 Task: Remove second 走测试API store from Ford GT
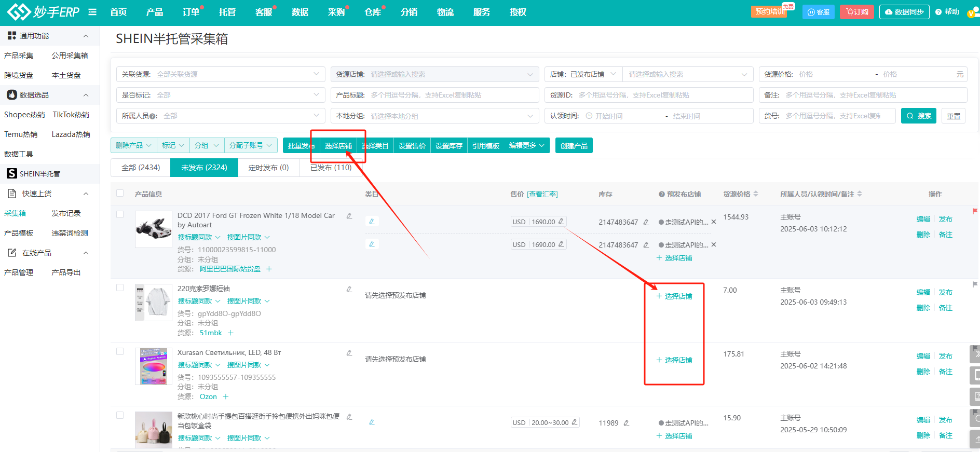pyautogui.click(x=714, y=245)
